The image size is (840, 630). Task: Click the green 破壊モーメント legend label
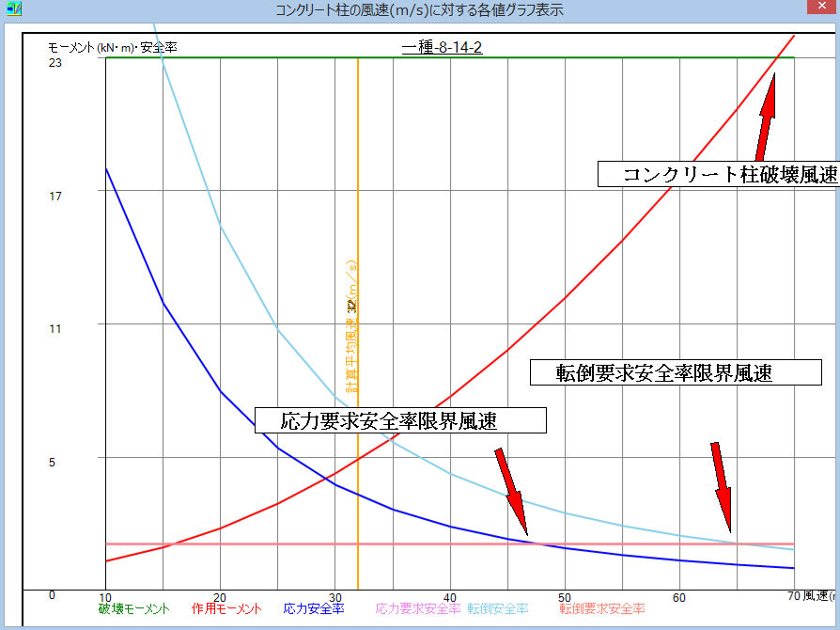tap(134, 609)
